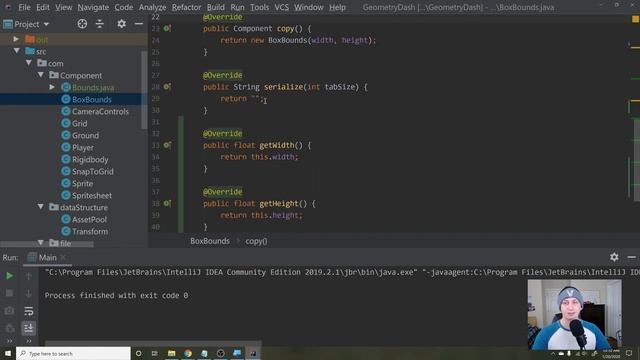Viewport: 640px width, 360px height.
Task: Open the Build menu
Action: [x=216, y=7]
